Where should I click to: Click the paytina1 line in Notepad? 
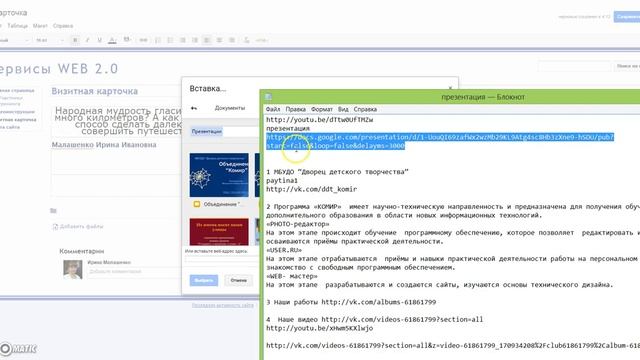(x=282, y=180)
